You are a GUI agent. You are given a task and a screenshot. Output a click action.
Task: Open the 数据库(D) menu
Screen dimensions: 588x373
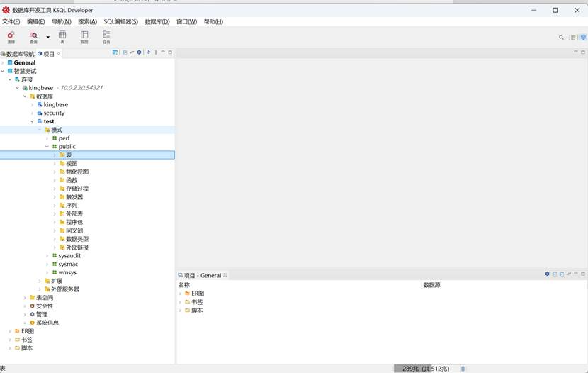click(157, 22)
